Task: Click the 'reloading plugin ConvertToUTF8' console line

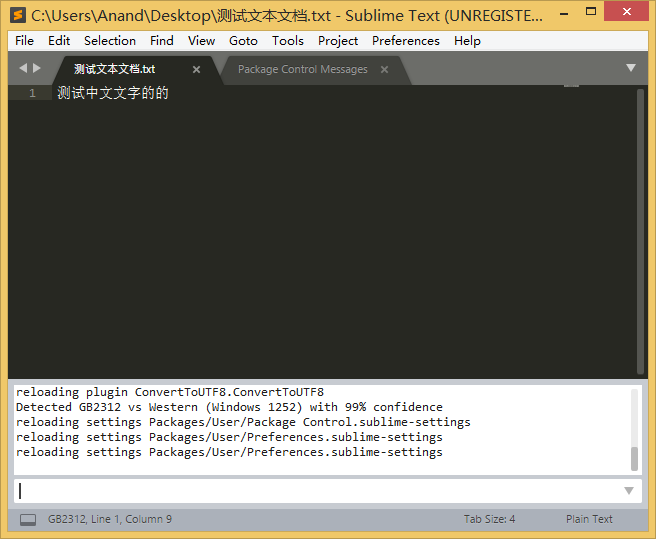Action: click(169, 392)
